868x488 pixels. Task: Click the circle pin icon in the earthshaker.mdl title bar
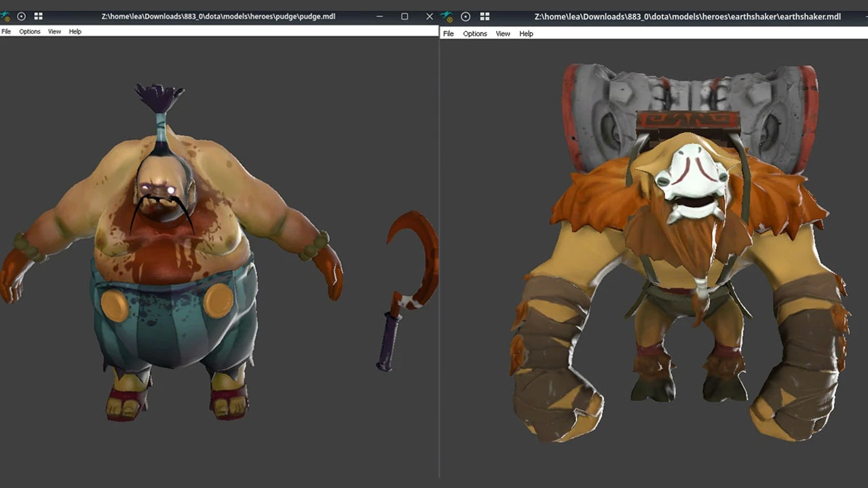pos(466,16)
